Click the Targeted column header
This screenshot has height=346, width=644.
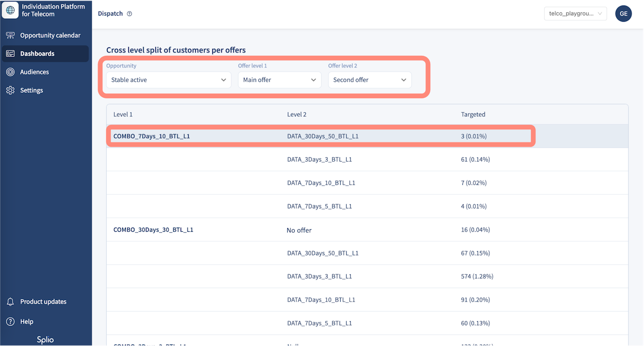pyautogui.click(x=473, y=114)
